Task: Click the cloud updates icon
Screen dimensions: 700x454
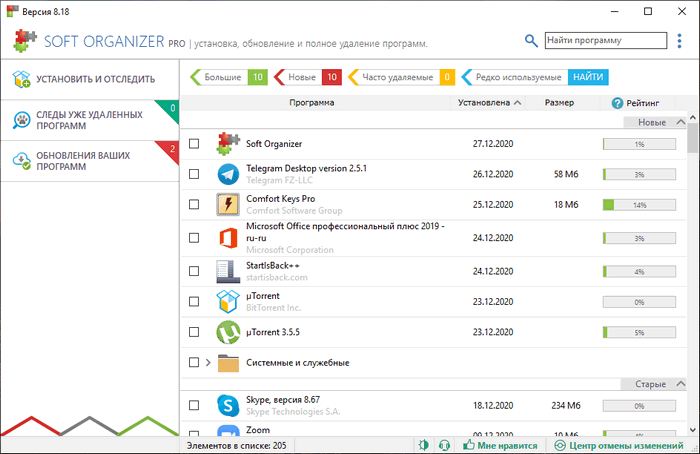Action: click(x=21, y=161)
